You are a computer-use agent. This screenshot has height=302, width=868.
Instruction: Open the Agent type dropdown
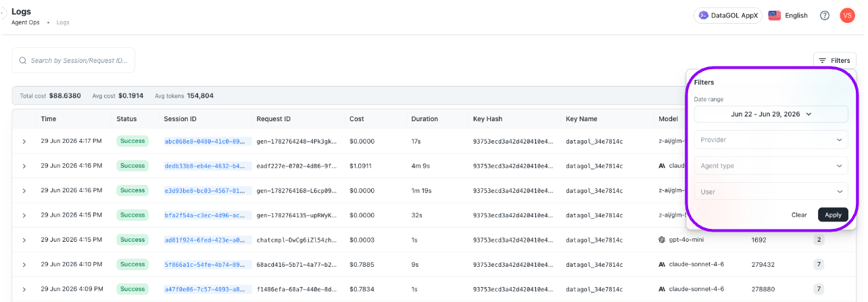click(x=771, y=166)
